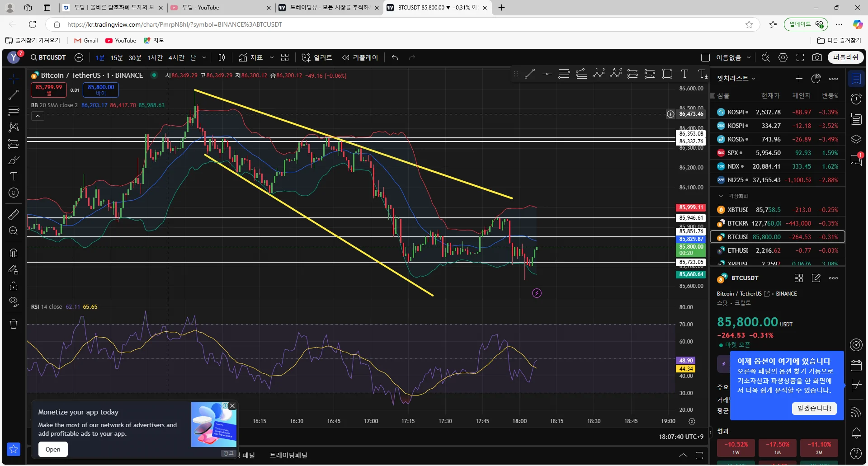Open the emoji icons tool
868x466 pixels.
point(14,193)
